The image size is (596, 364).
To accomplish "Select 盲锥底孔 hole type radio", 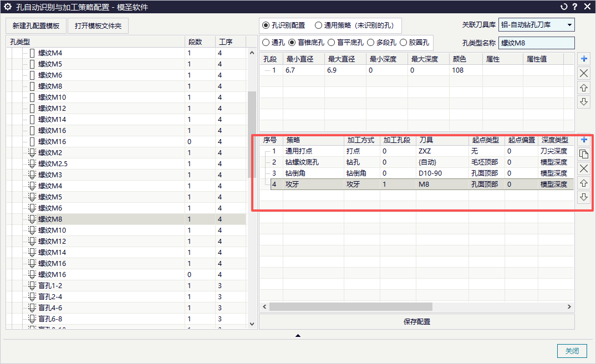I will (292, 43).
